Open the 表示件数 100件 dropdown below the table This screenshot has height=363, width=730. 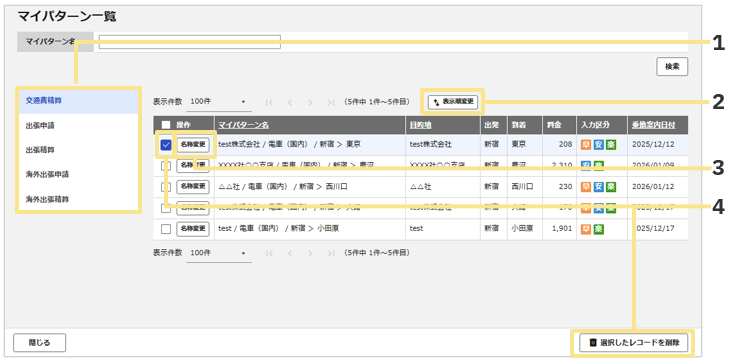(x=219, y=253)
